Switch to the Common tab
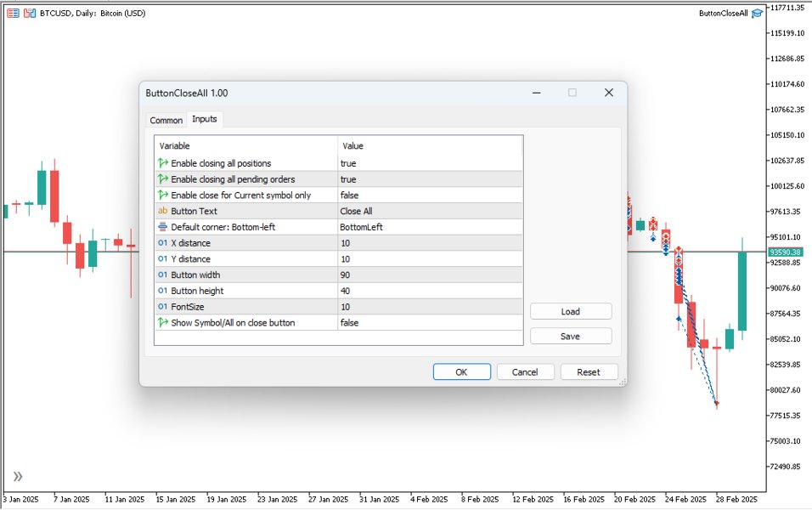Viewport: 812px width, 510px height. (x=165, y=120)
